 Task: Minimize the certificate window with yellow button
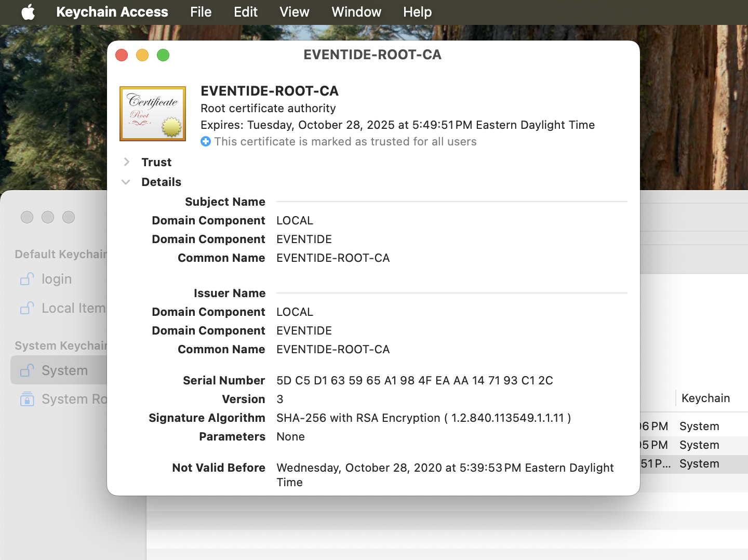[x=142, y=55]
